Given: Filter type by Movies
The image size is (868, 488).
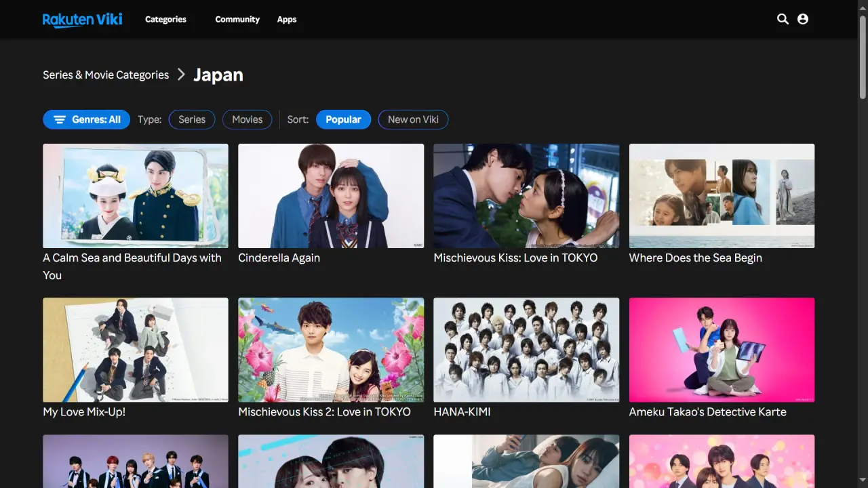Looking at the screenshot, I should coord(248,119).
